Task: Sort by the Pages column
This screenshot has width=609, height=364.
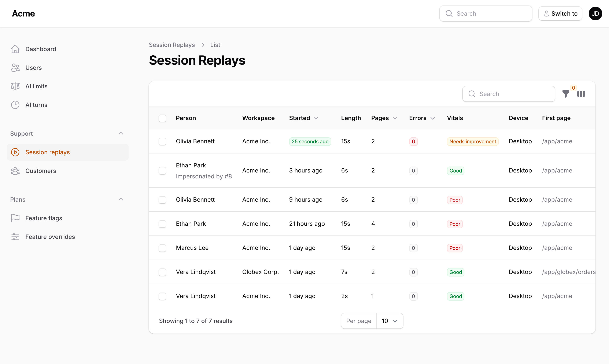Action: 384,118
